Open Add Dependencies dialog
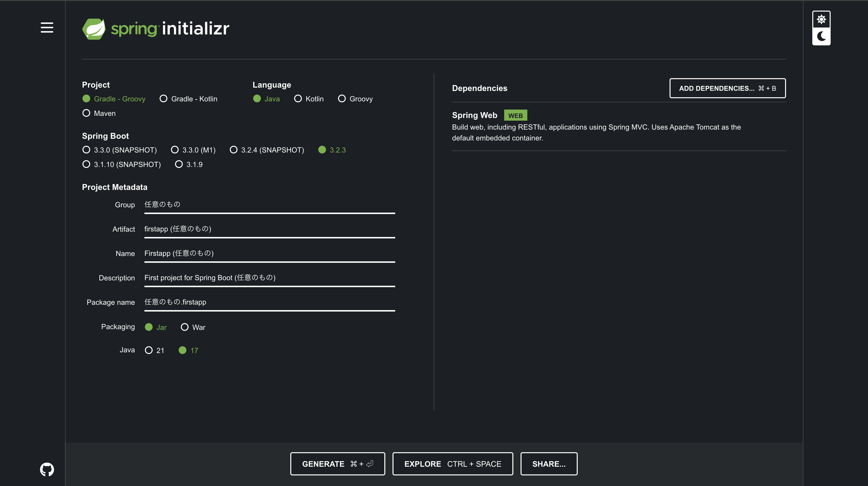This screenshot has height=486, width=868. (x=727, y=88)
